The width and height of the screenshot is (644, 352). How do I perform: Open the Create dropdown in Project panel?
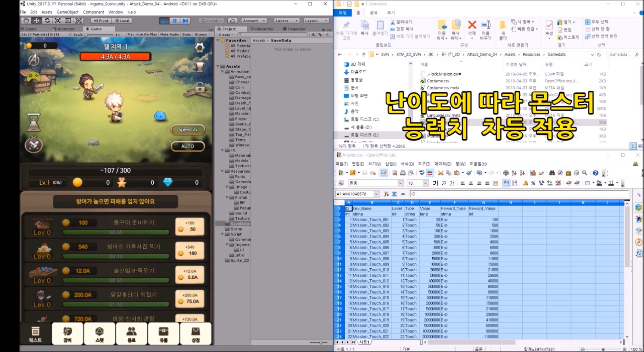(226, 35)
